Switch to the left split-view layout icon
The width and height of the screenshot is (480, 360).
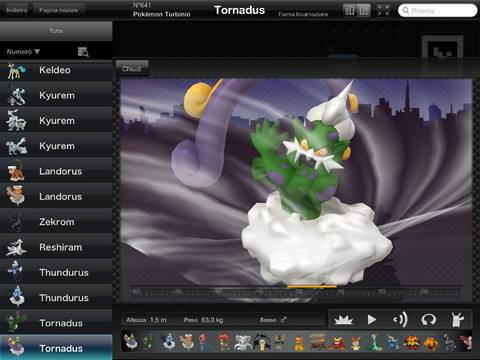coord(350,10)
